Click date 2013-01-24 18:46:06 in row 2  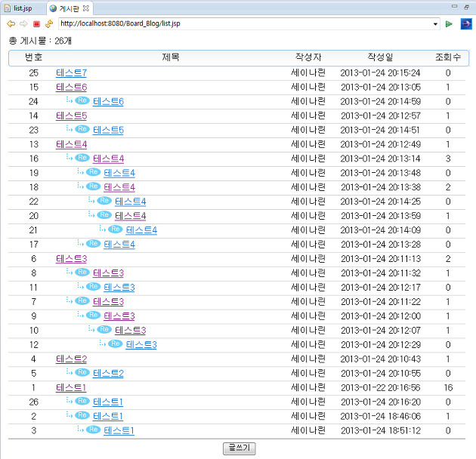click(x=381, y=416)
